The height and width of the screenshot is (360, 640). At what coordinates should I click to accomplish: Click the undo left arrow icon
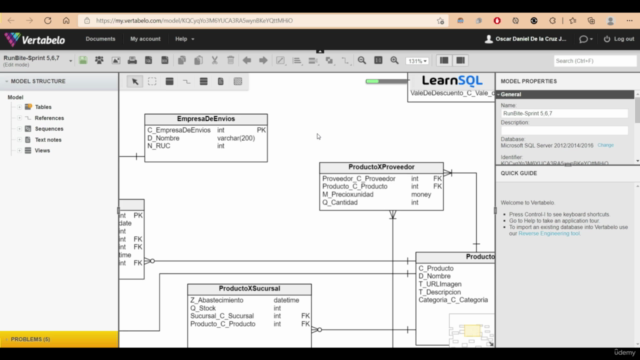click(x=247, y=60)
